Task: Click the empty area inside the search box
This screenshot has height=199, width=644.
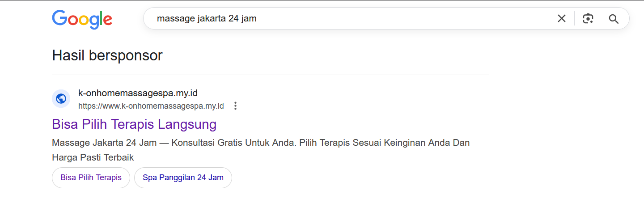Action: 402,19
